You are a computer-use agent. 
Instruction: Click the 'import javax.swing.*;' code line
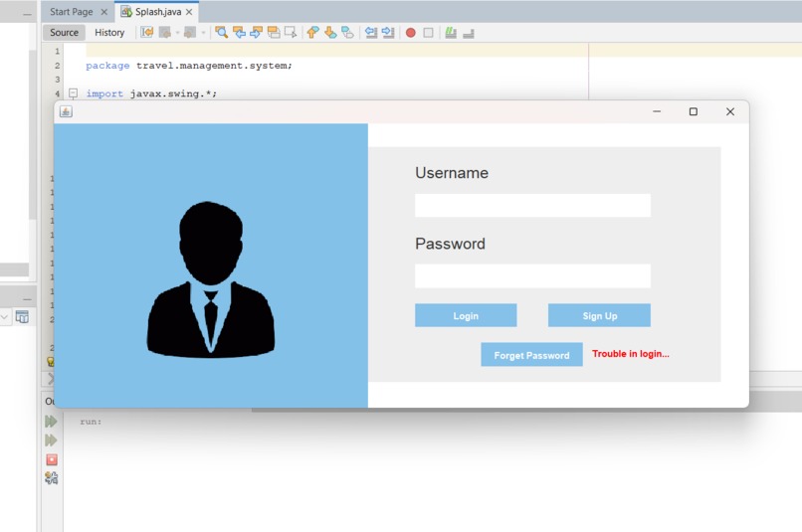(x=151, y=93)
